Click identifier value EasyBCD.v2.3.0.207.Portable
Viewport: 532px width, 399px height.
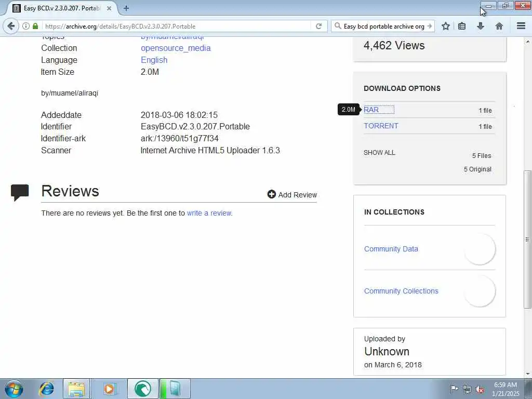click(195, 127)
